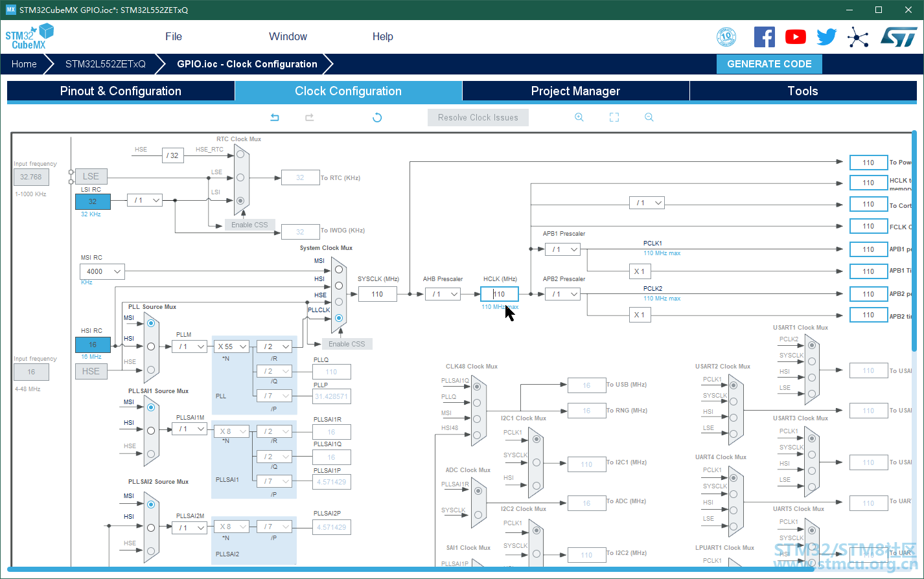Select PLLCLK in the System Clock Mux
Image resolution: width=924 pixels, height=579 pixels.
(x=338, y=318)
